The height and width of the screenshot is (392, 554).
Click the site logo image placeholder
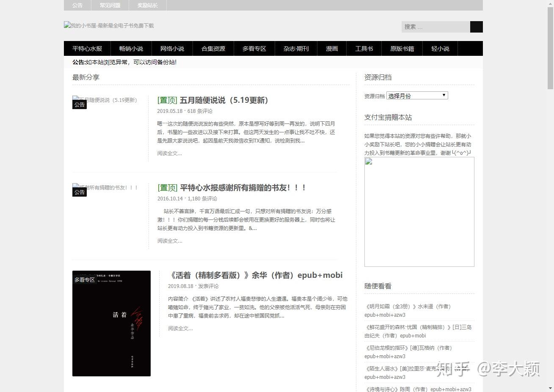109,25
